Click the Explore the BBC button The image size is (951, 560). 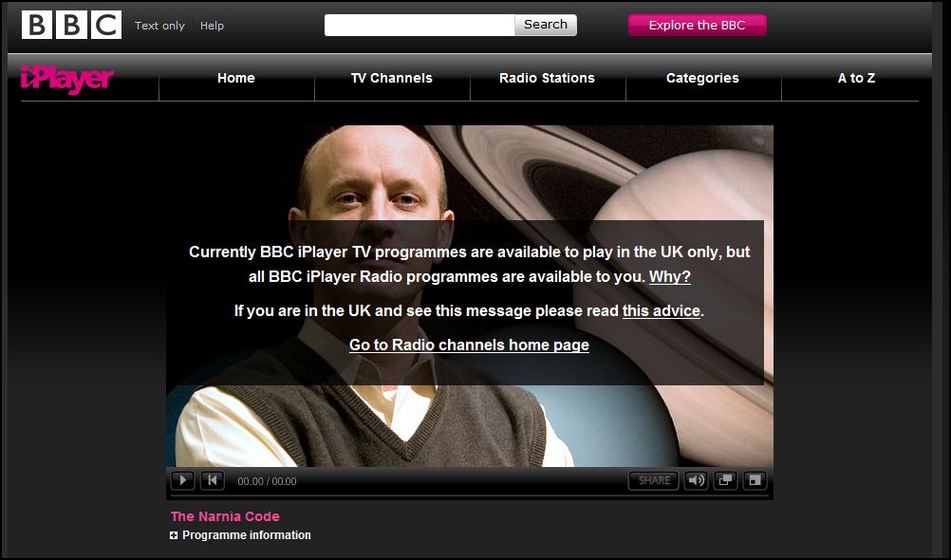697,25
